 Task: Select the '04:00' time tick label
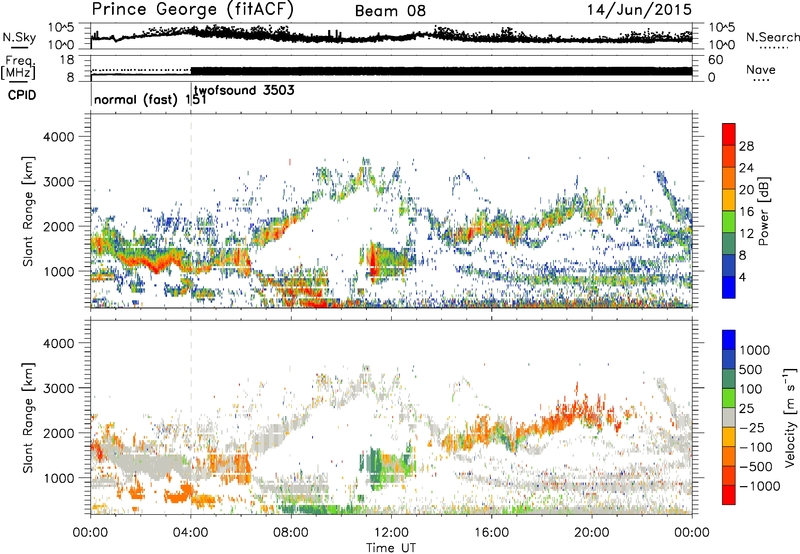click(x=190, y=533)
